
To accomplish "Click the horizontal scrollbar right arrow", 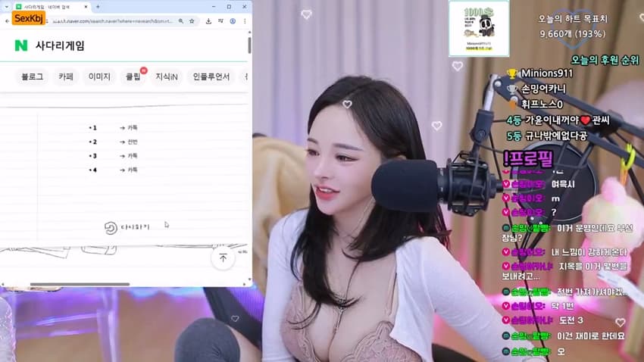I will click(245, 284).
